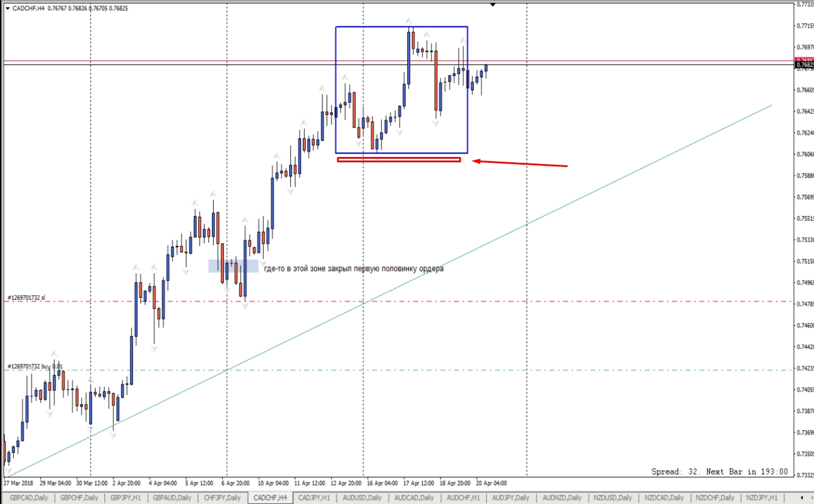Go to the GBPAUD,Daily tab

[173, 498]
